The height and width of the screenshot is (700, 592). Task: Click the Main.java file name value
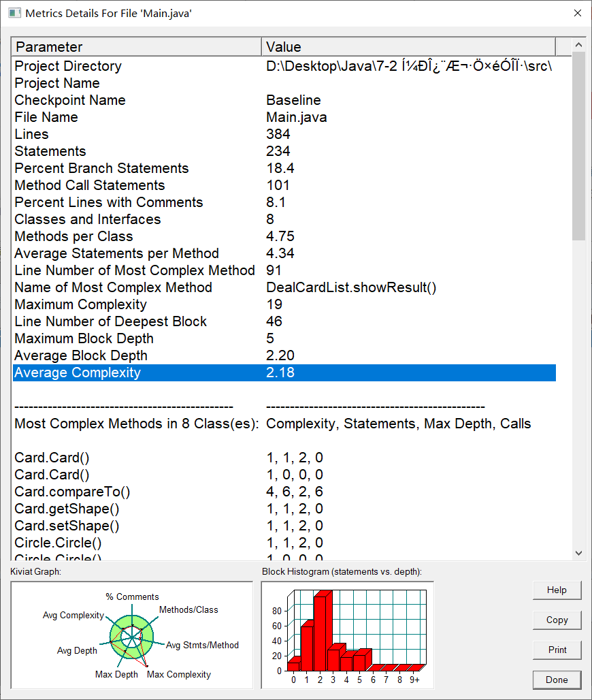click(x=297, y=117)
